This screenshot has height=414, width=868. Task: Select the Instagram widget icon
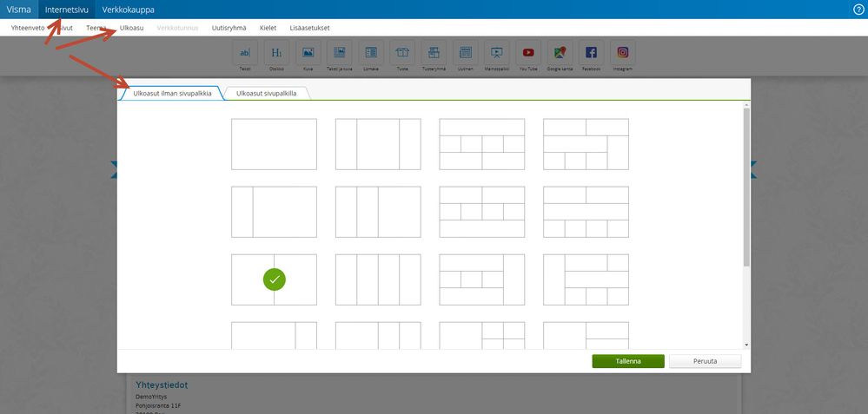pos(623,53)
